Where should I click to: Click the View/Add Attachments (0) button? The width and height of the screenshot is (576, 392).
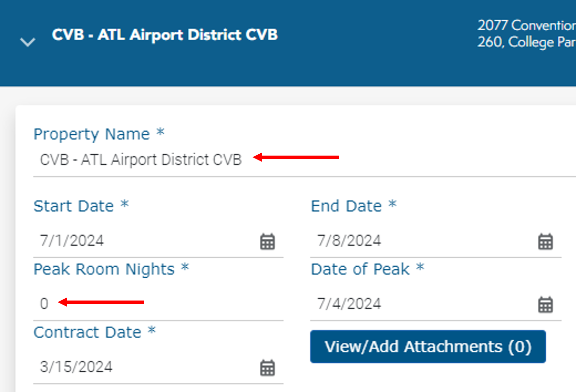[x=428, y=347]
